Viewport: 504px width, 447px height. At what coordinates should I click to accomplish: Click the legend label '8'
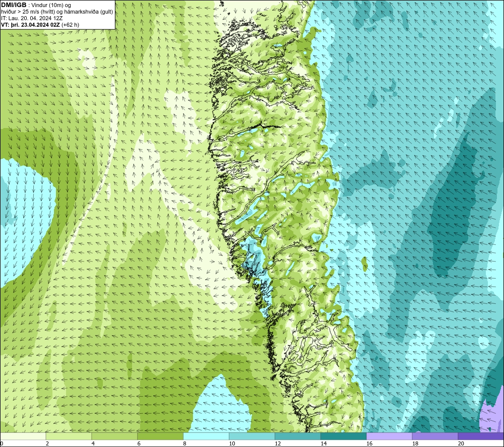(x=184, y=443)
